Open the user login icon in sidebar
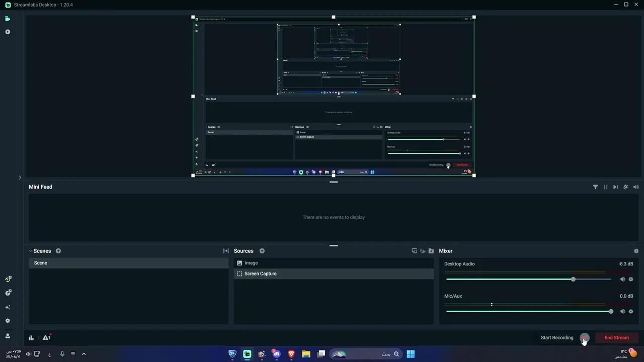This screenshot has height=362, width=644. (x=8, y=336)
